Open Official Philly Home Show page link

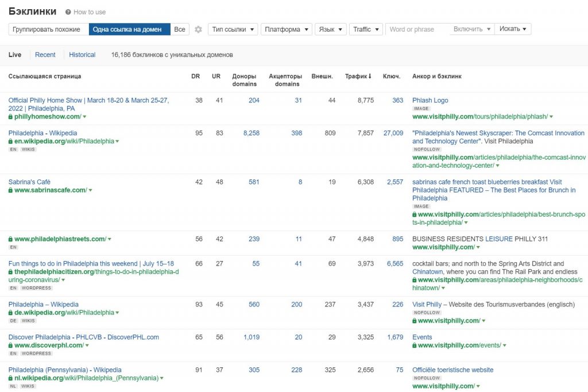click(88, 105)
